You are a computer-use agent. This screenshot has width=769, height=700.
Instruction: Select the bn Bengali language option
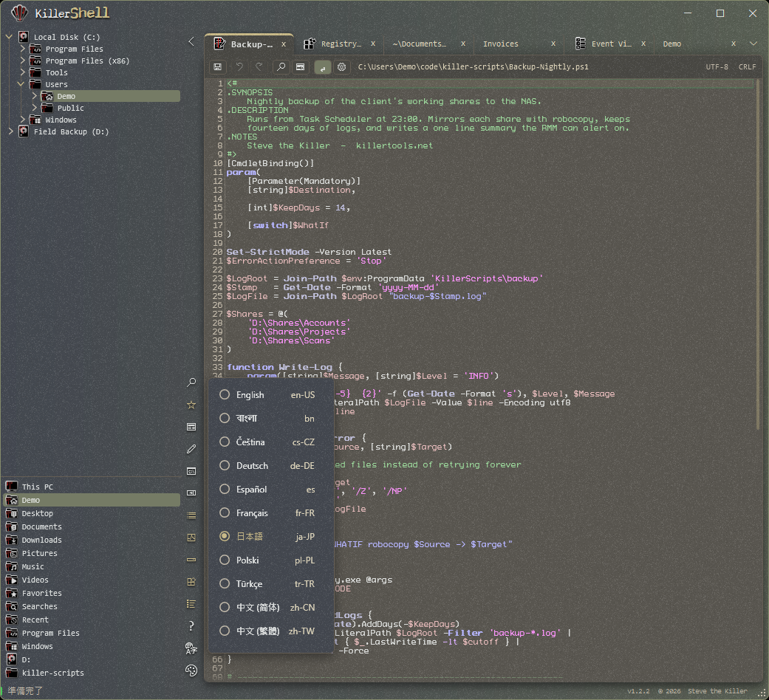[x=270, y=418]
